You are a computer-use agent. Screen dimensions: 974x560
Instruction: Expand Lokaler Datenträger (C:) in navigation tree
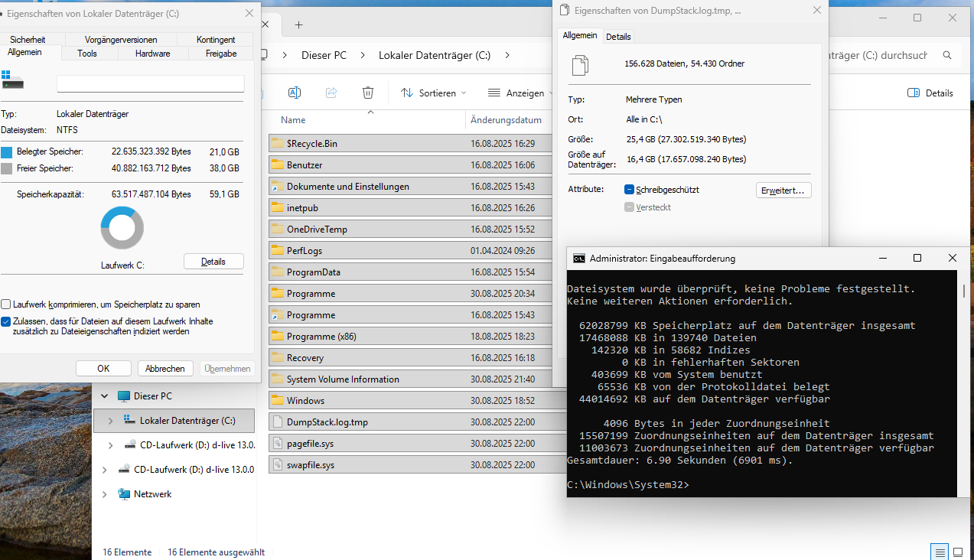pos(110,421)
